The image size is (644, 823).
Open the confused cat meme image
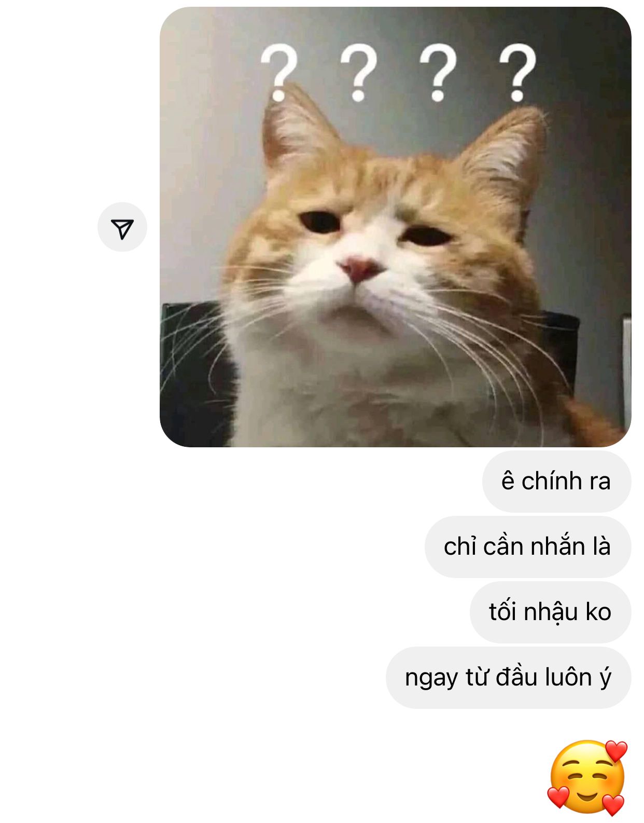point(396,227)
